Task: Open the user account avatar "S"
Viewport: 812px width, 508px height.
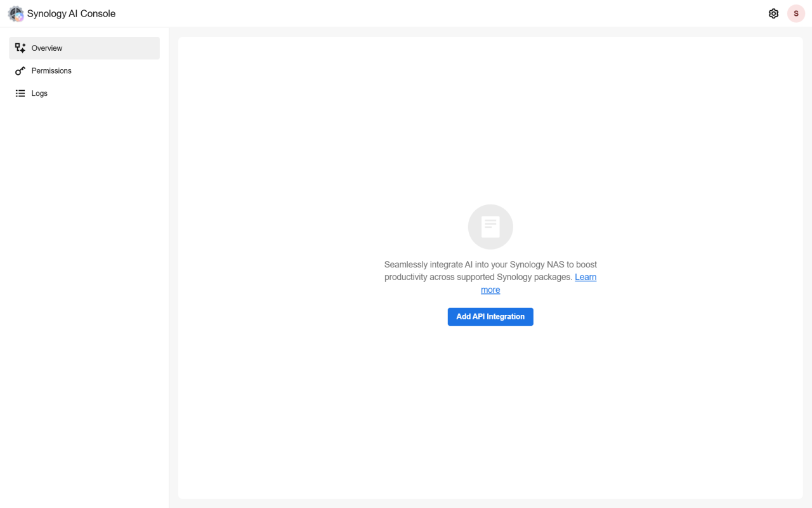Action: point(796,13)
